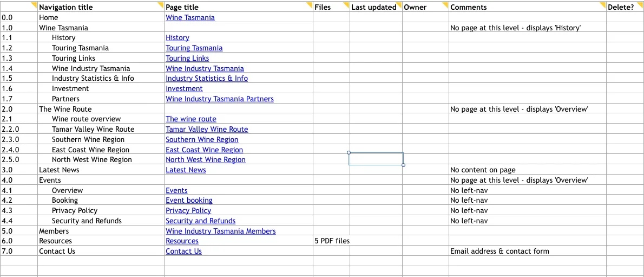Follow Wine Industry Tasmania Members link
This screenshot has width=644, height=277.
pyautogui.click(x=221, y=231)
